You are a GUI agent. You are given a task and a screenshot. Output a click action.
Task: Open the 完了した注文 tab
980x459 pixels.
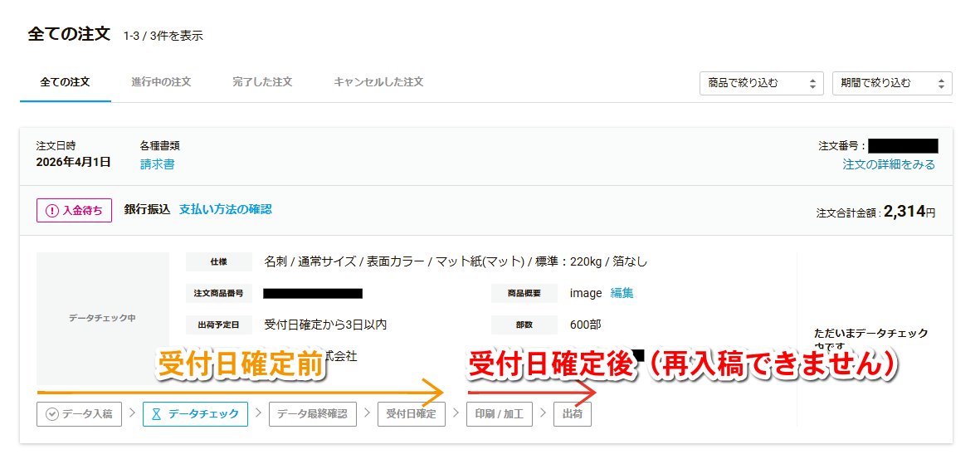262,82
